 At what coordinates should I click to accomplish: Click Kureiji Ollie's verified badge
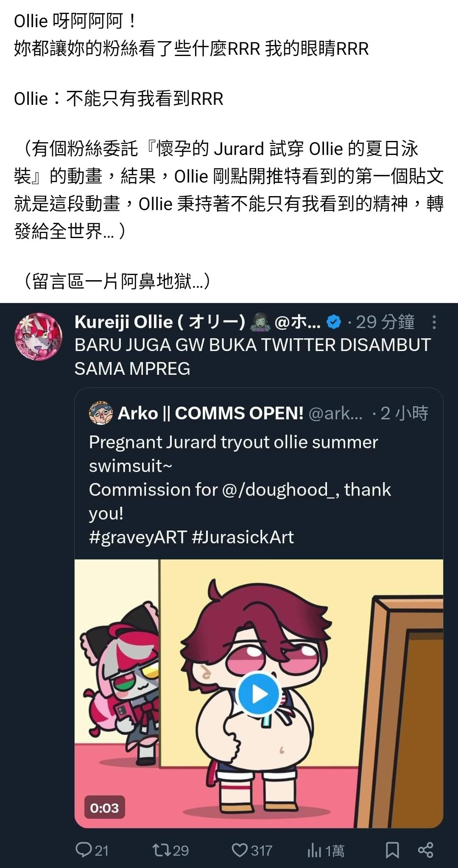tap(334, 322)
